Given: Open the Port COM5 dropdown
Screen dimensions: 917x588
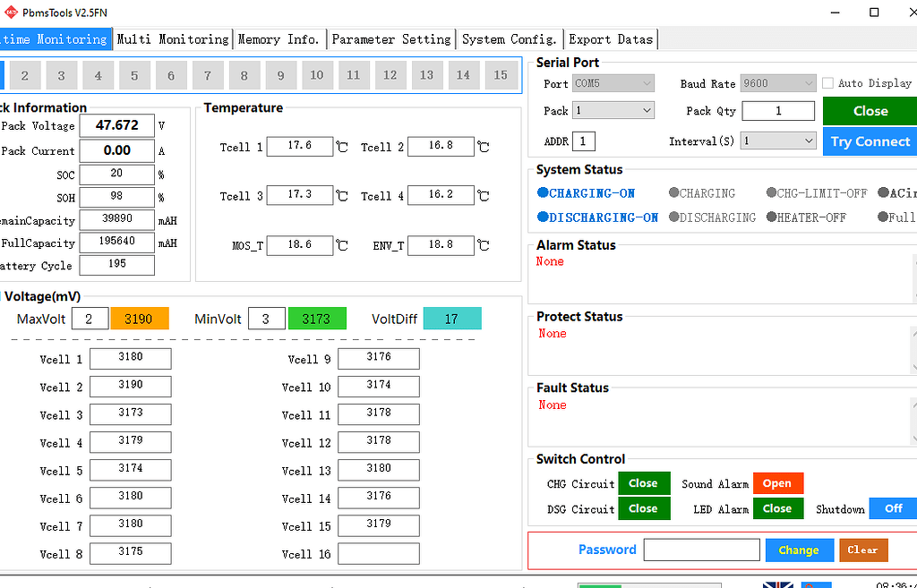Looking at the screenshot, I should (613, 83).
